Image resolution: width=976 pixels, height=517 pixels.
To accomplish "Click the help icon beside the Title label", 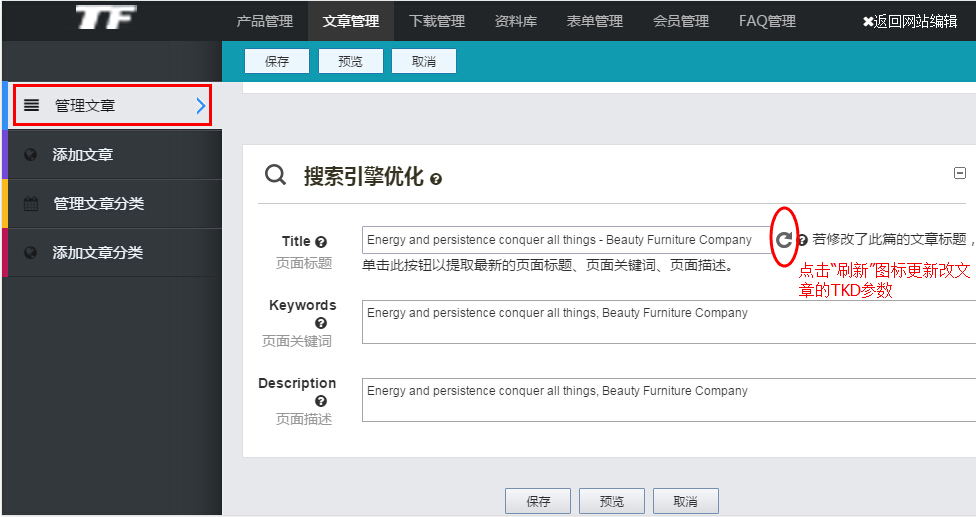I will coord(321,242).
